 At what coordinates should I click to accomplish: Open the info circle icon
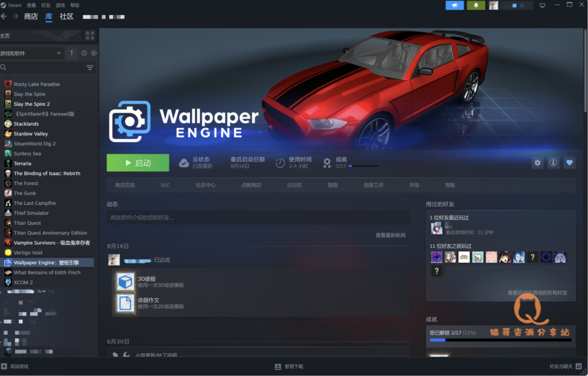click(553, 163)
